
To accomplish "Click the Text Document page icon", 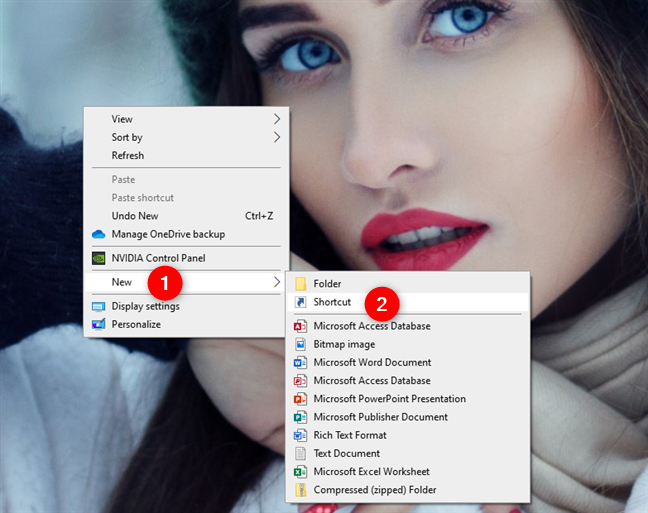I will tap(300, 453).
